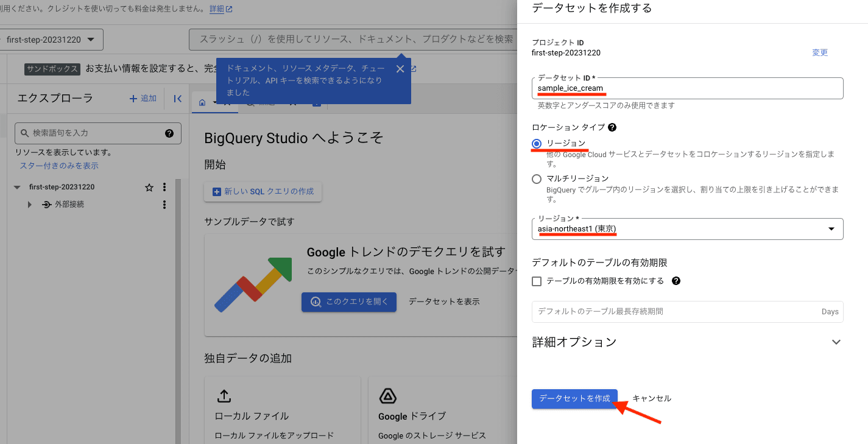
Task: Select the マルチリージョン radio button
Action: [537, 178]
